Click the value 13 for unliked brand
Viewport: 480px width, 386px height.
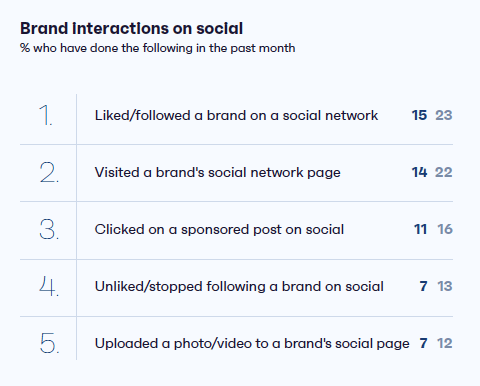pyautogui.click(x=445, y=286)
